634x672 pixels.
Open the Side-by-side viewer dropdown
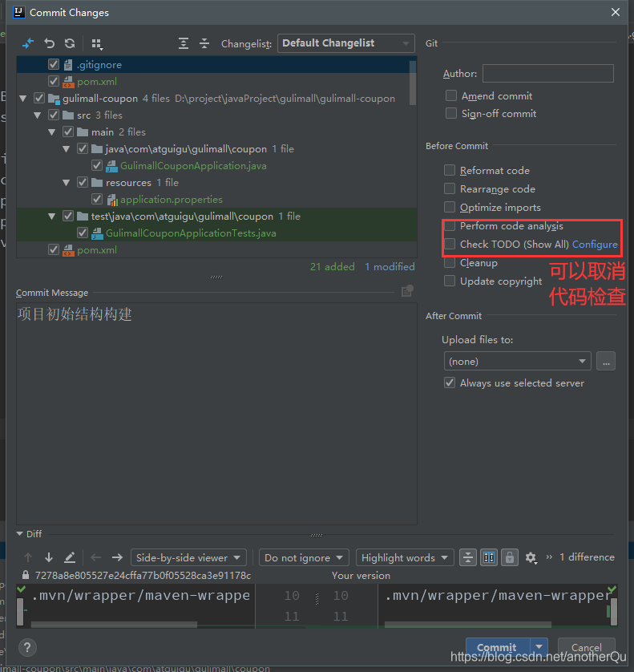coord(188,557)
